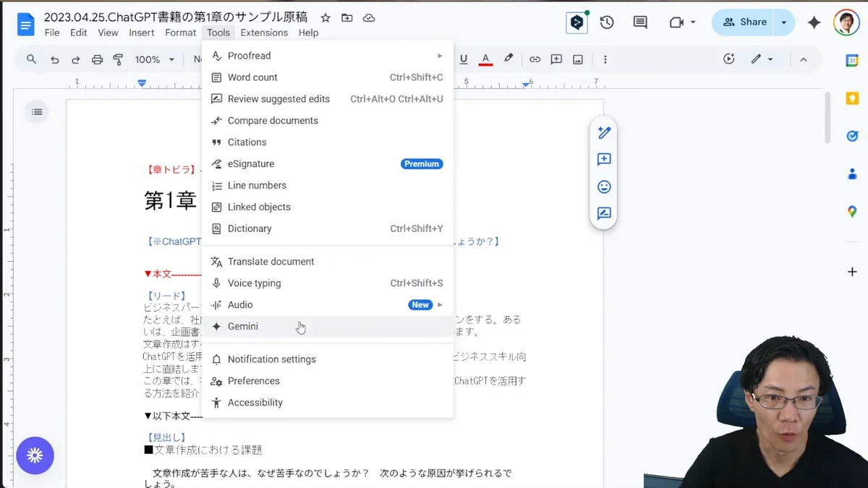
Task: Activate paint format roller
Action: click(x=118, y=59)
